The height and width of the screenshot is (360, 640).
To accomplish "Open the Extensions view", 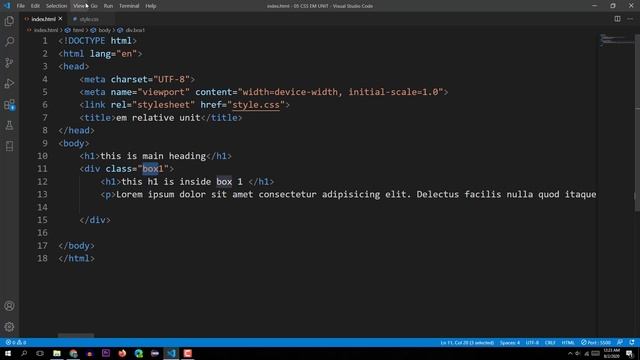I will point(9,104).
